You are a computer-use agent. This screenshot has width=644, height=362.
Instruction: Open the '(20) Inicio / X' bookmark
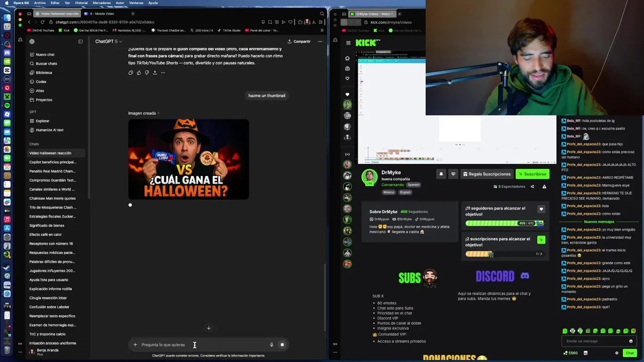(201, 30)
